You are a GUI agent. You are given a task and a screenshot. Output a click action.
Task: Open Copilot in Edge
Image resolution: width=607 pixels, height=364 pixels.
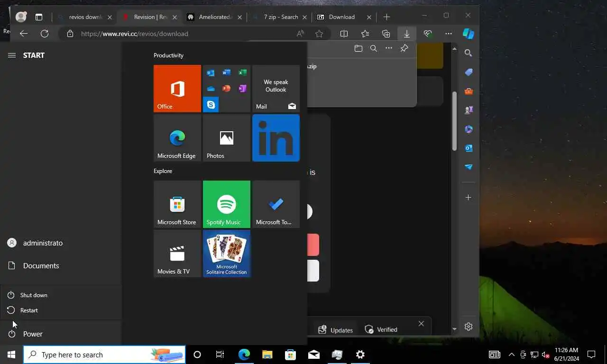(469, 34)
